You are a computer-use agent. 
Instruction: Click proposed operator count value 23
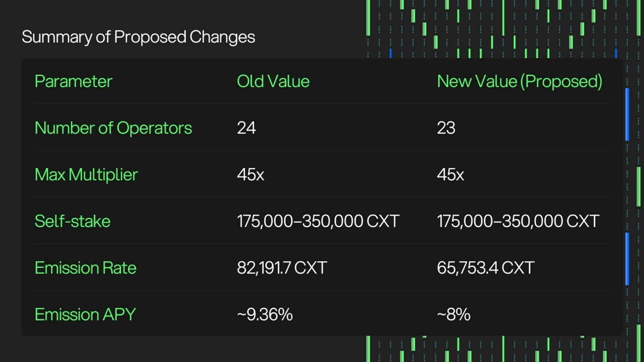click(x=446, y=128)
